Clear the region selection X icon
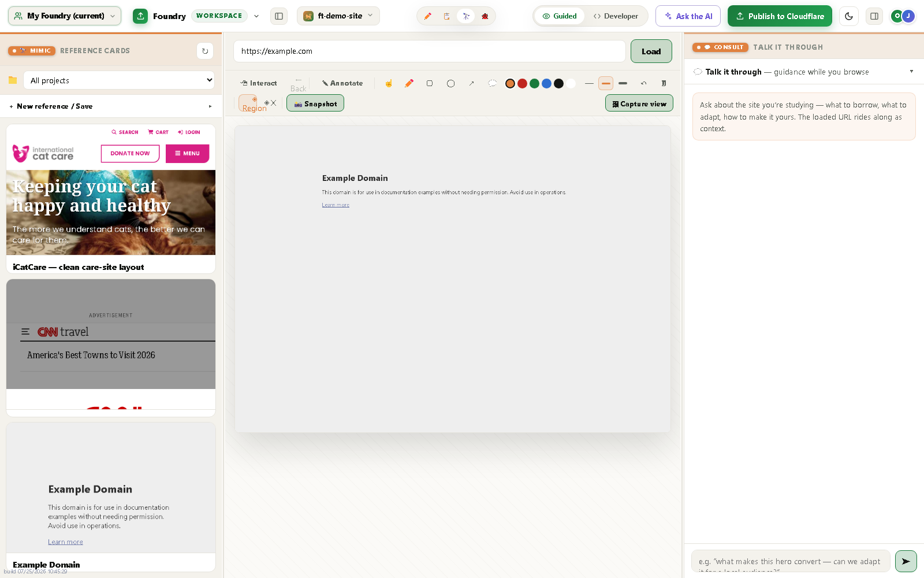 pos(273,103)
